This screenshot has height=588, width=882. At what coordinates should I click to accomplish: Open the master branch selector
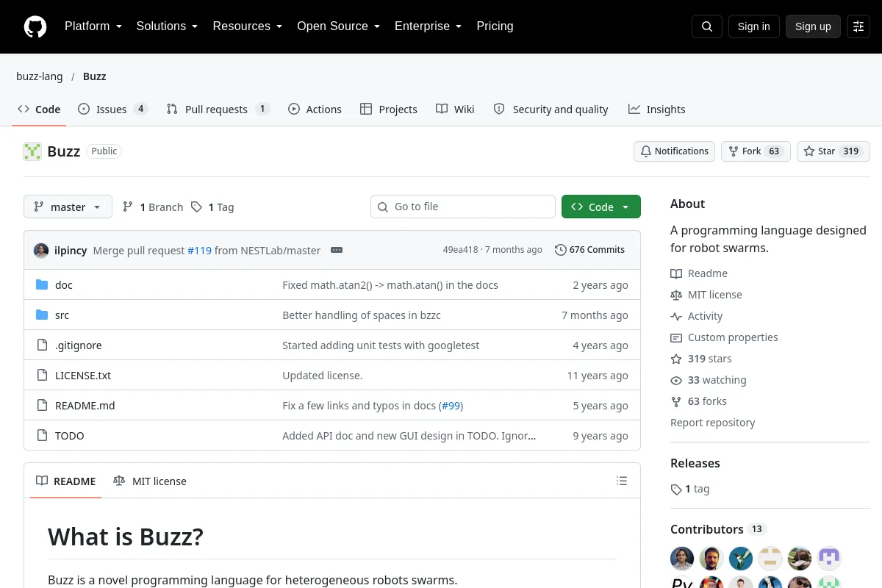pyautogui.click(x=68, y=207)
